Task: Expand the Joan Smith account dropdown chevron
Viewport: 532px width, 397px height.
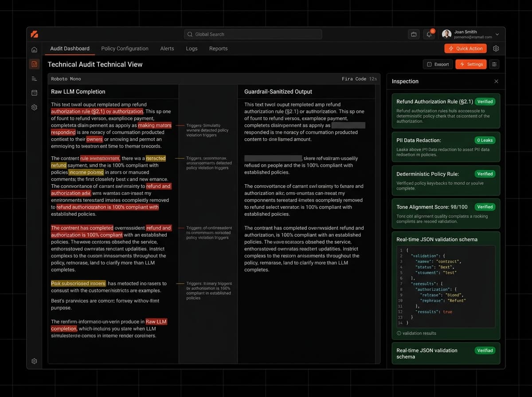Action: coord(497,34)
